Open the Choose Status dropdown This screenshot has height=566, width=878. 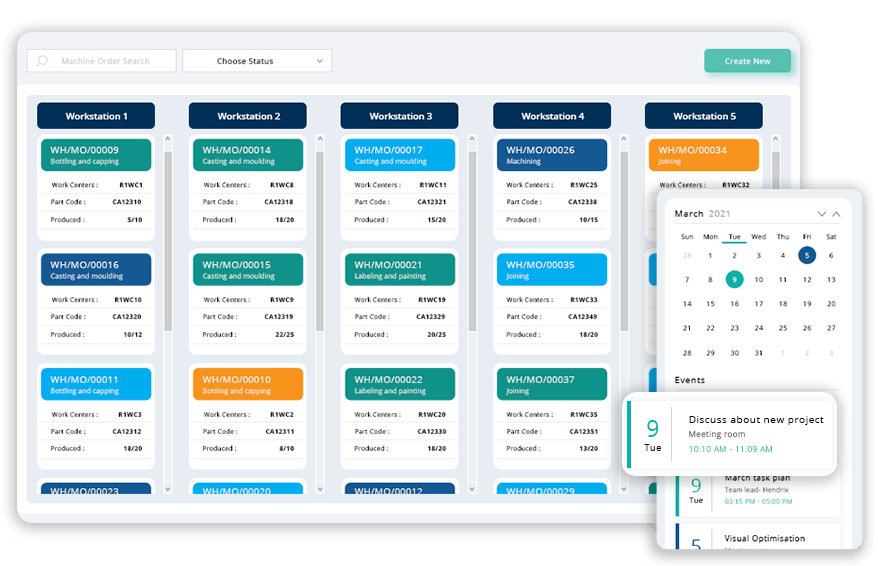tap(257, 61)
